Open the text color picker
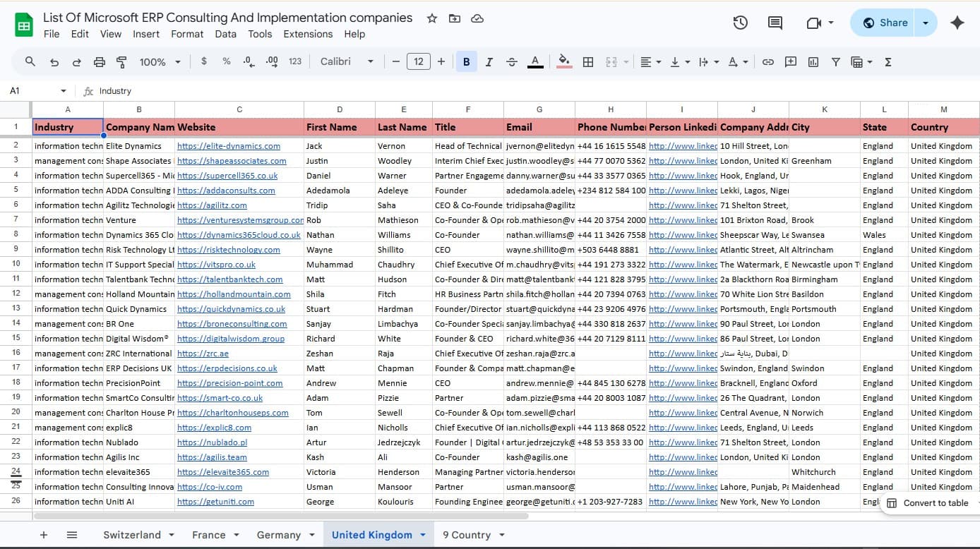Screen dimensions: 980x549 coord(535,62)
